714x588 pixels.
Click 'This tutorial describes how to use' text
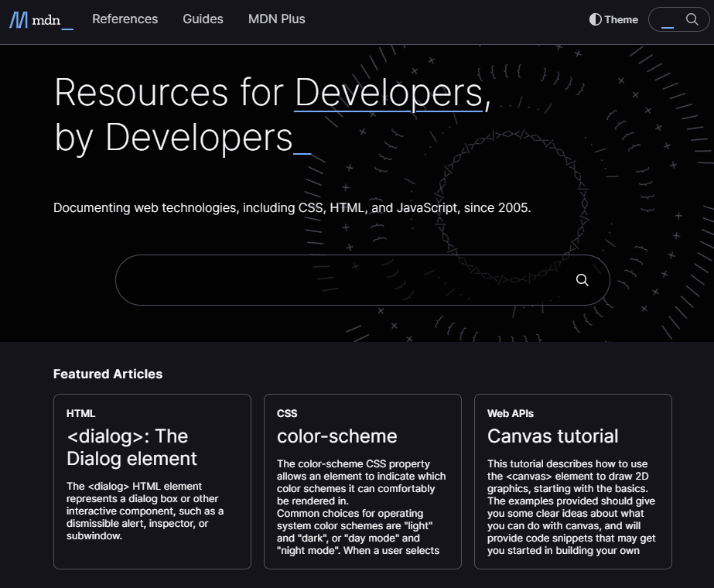(x=572, y=507)
